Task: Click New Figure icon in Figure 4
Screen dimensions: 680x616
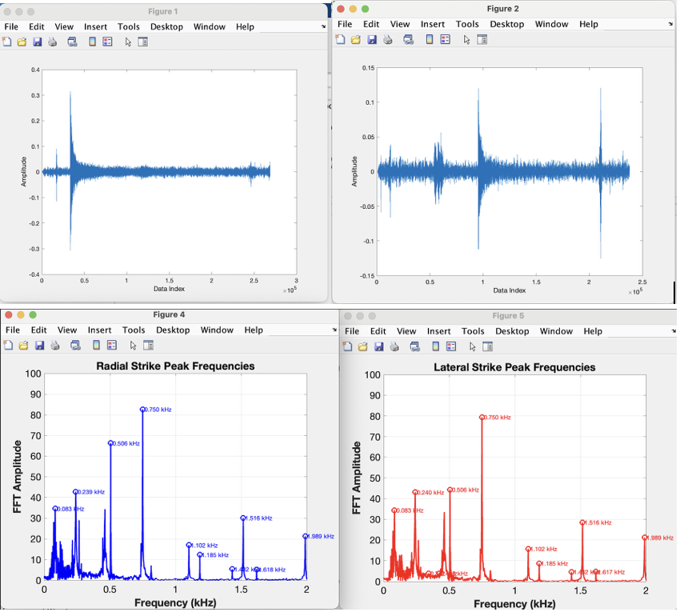Action: point(8,346)
